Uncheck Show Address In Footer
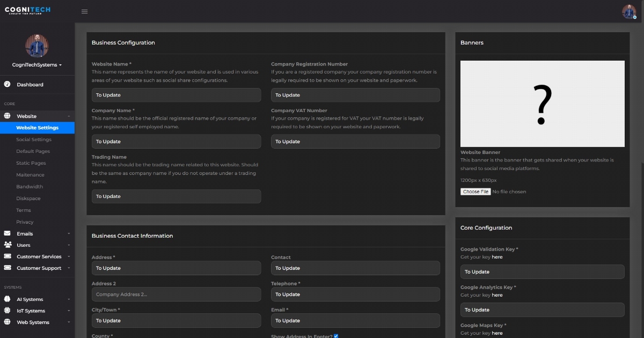This screenshot has height=338, width=644. coord(335,335)
